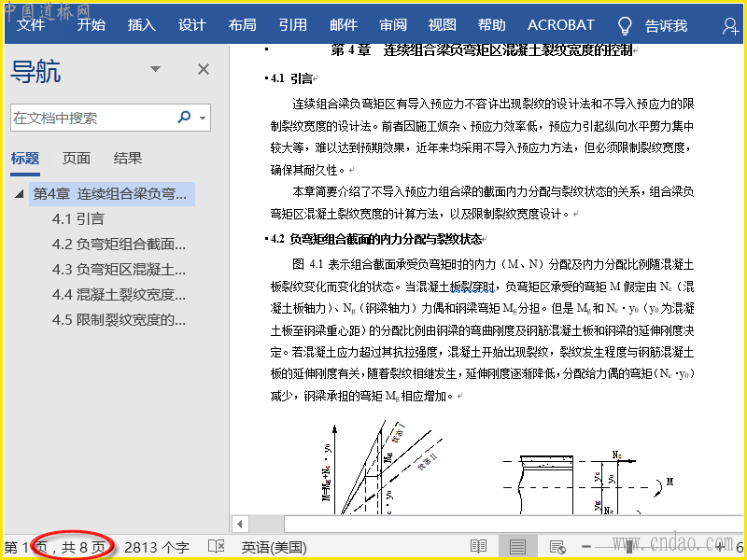The width and height of the screenshot is (747, 560).
Task: Open search options dropdown next to magnifier
Action: click(203, 119)
